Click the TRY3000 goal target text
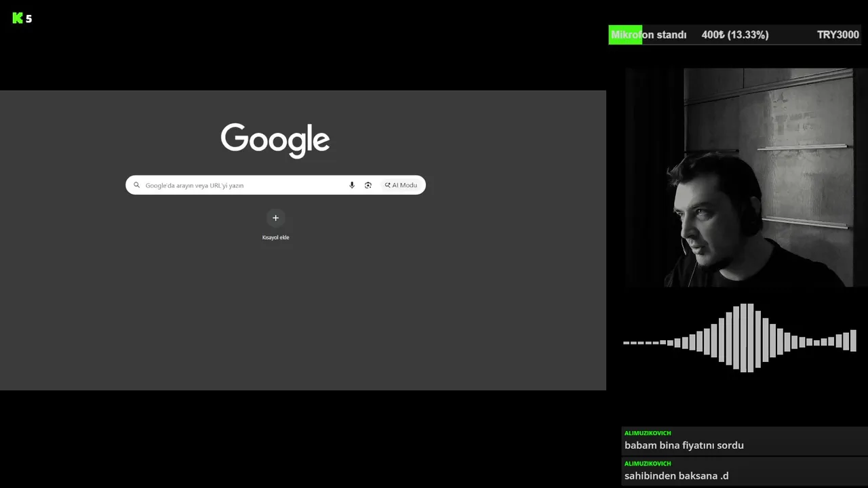The width and height of the screenshot is (868, 488). click(837, 35)
